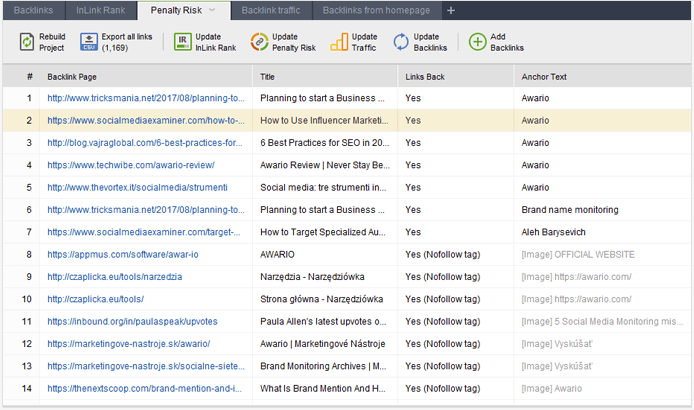Open the blog.vajraglobal.com backlink link
Viewport: 694px width, 410px height.
click(x=145, y=143)
